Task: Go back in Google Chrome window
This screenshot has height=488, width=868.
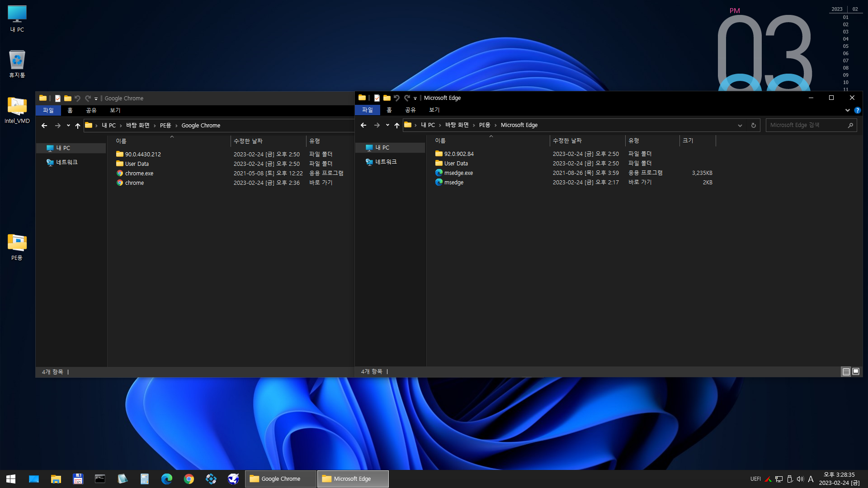Action: [x=44, y=126]
